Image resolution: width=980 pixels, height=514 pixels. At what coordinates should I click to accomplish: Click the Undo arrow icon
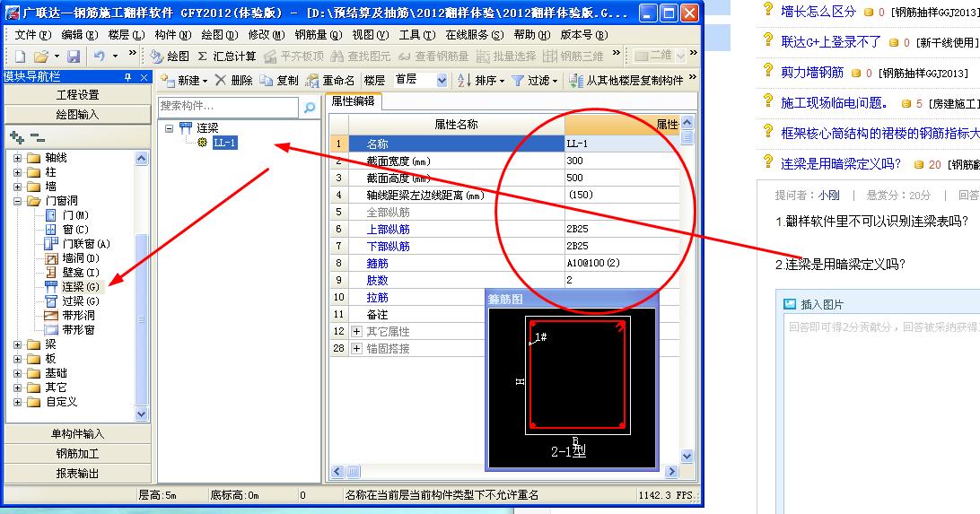click(100, 57)
